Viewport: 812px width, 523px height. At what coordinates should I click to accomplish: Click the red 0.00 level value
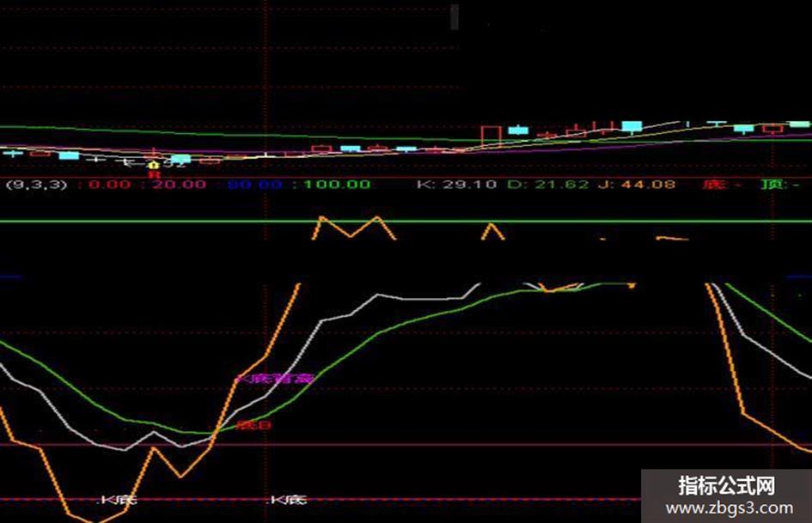[x=109, y=185]
